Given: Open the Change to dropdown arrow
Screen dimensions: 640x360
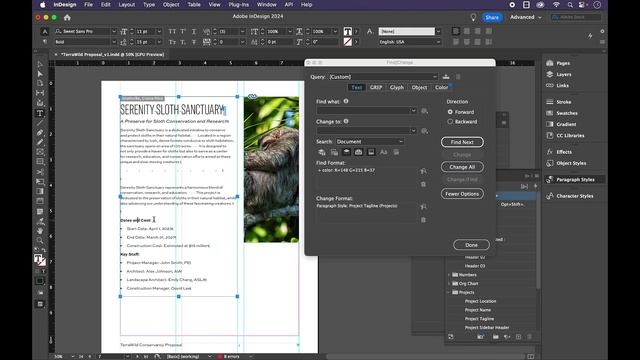Looking at the screenshot, I should (413, 131).
